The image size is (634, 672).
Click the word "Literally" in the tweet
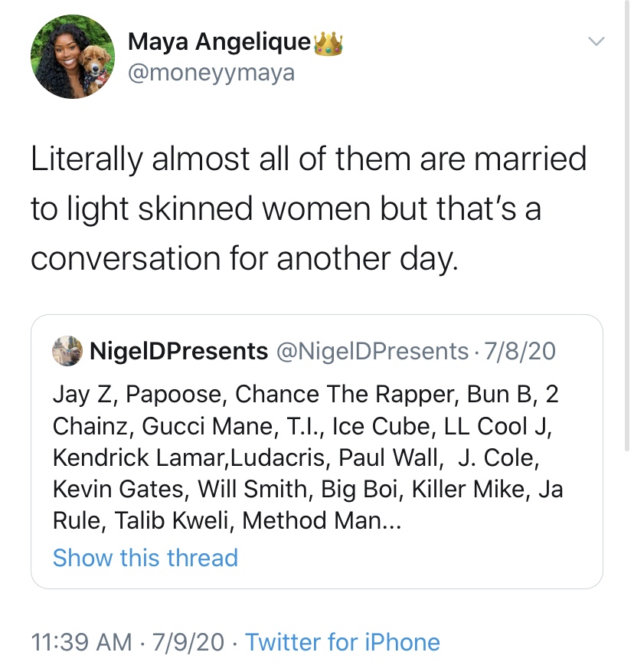[x=87, y=159]
